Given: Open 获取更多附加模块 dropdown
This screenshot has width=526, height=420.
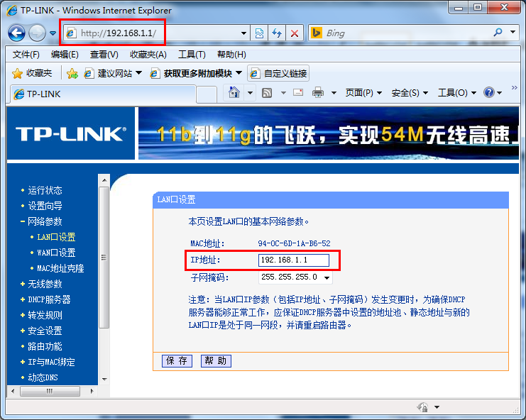Looking at the screenshot, I should [x=196, y=73].
